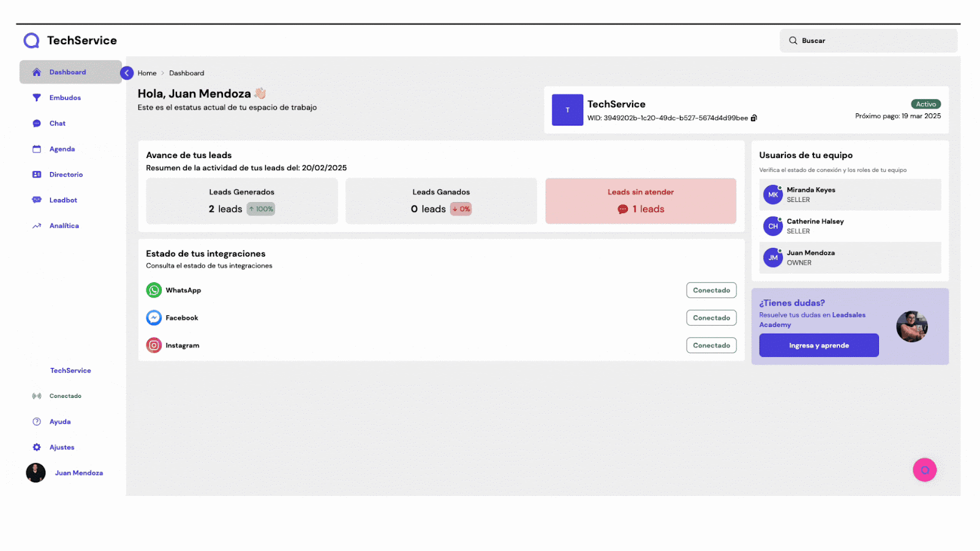980x551 pixels.
Task: Open Analítica chart icon
Action: pyautogui.click(x=37, y=226)
